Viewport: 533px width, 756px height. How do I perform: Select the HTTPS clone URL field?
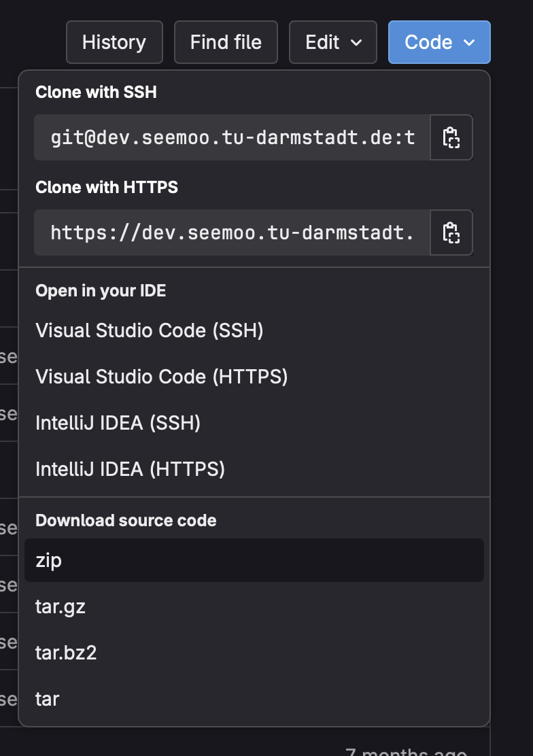[232, 233]
